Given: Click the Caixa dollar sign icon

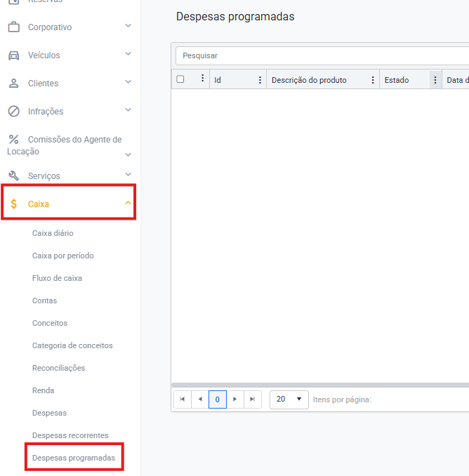Looking at the screenshot, I should (x=13, y=204).
